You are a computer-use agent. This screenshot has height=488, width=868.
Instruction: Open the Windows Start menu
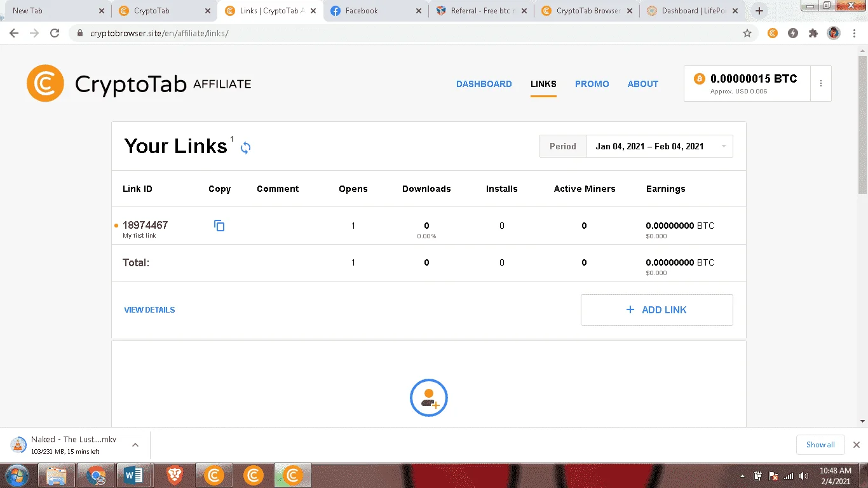(x=16, y=475)
